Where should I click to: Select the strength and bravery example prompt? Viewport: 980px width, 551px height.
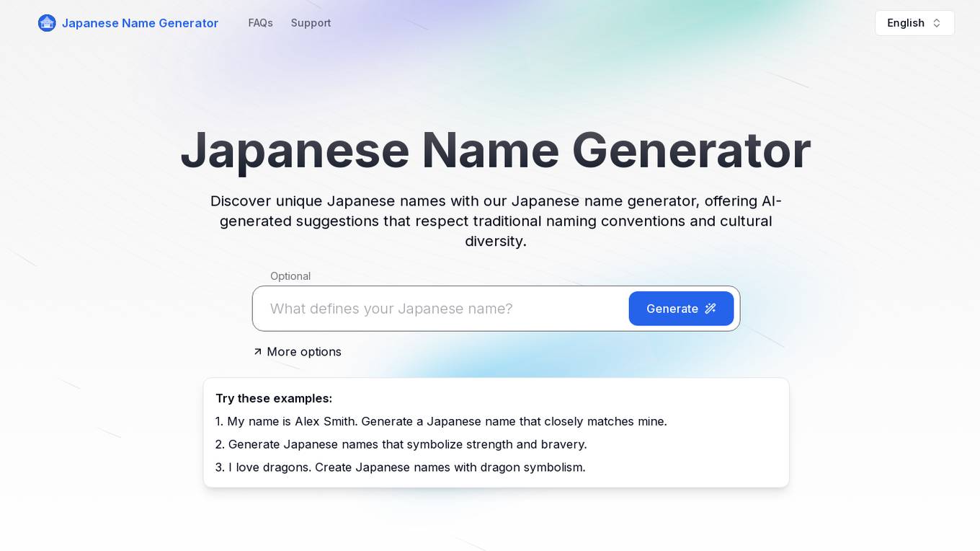401,444
